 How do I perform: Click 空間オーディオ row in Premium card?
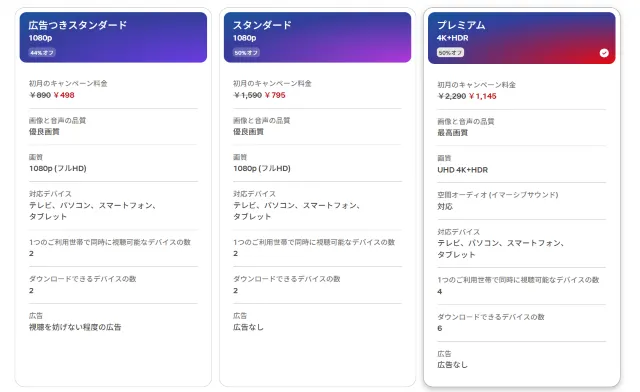521,200
